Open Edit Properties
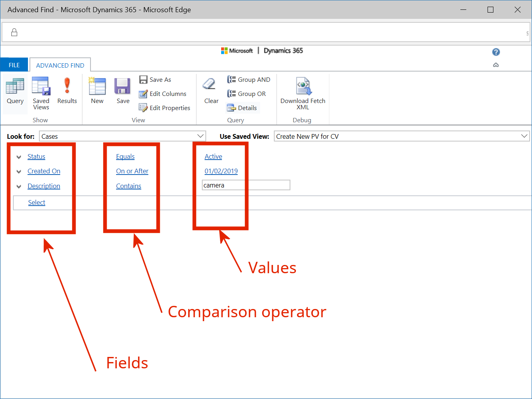 coord(164,108)
